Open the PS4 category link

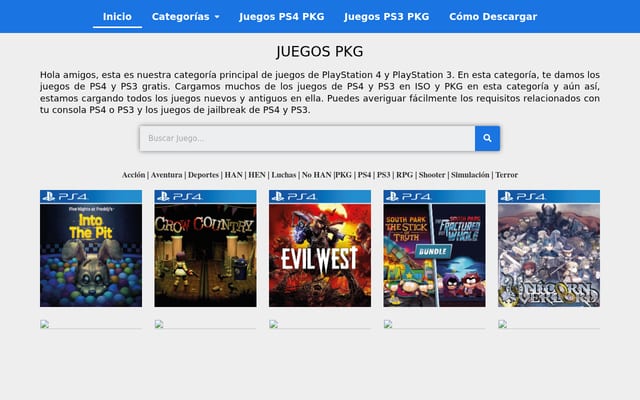pyautogui.click(x=364, y=175)
